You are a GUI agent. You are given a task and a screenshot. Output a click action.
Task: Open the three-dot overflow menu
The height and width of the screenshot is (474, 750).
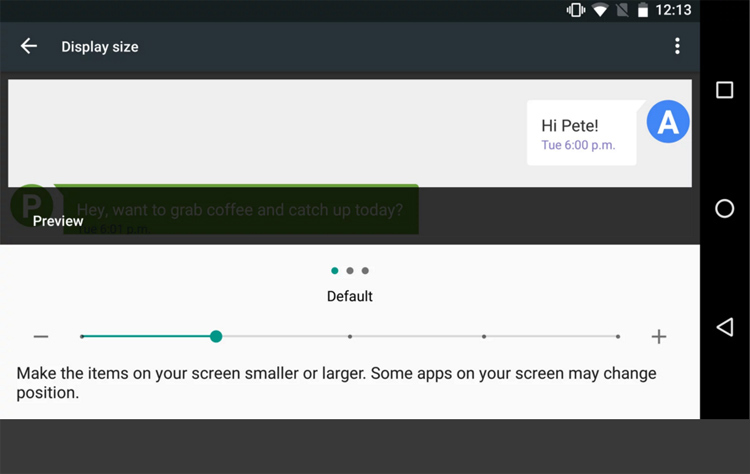(x=677, y=46)
